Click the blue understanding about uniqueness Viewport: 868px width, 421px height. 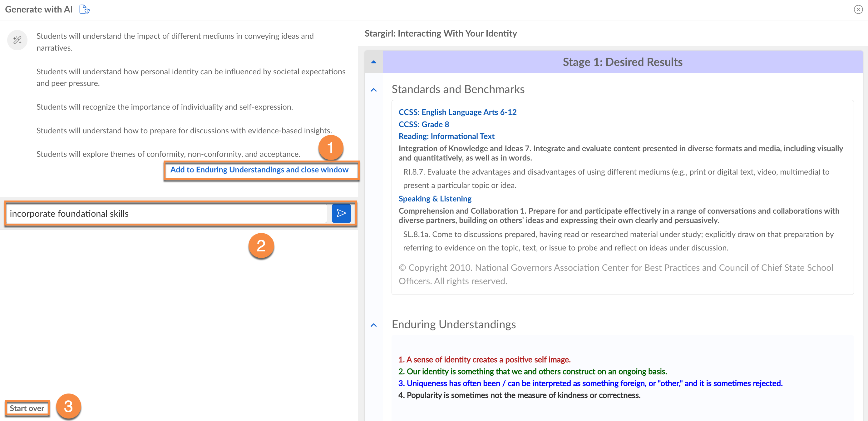pyautogui.click(x=590, y=383)
